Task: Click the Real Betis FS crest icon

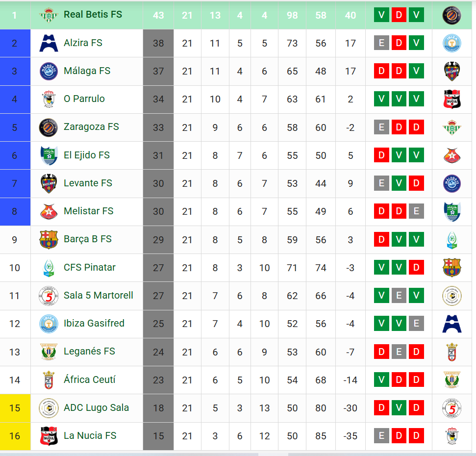Action: click(49, 15)
